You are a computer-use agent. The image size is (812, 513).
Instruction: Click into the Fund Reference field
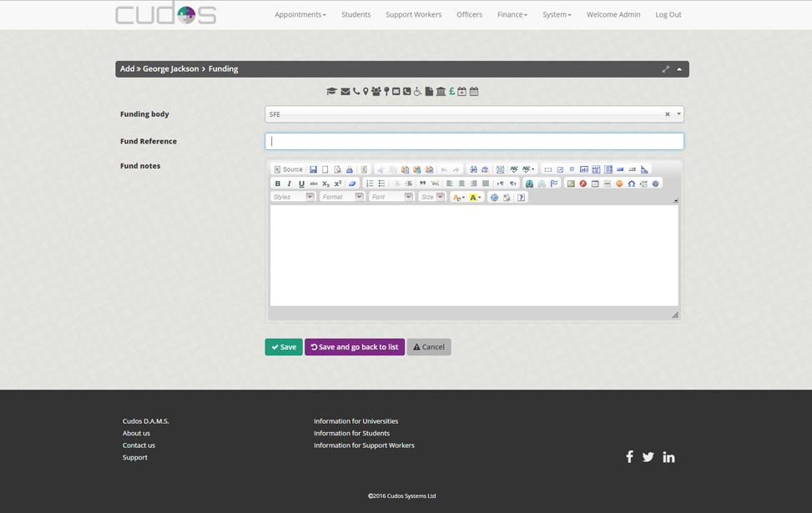point(474,142)
